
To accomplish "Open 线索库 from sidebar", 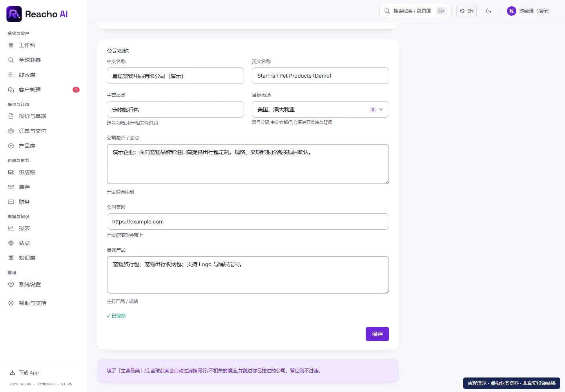I will pyautogui.click(x=44, y=75).
